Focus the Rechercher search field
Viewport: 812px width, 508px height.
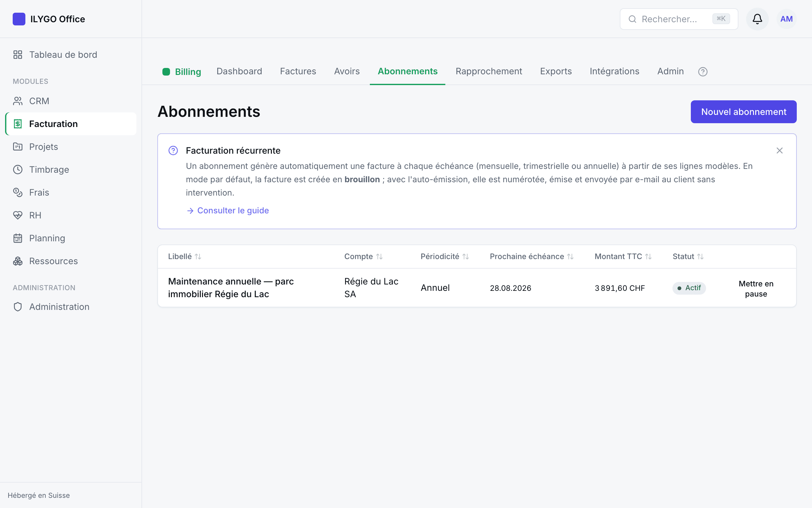(679, 19)
